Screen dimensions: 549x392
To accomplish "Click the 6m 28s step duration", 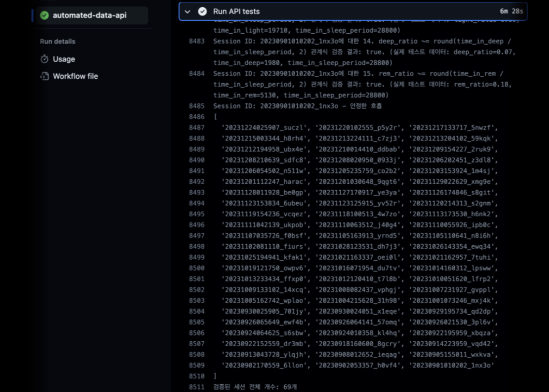I will pyautogui.click(x=511, y=12).
